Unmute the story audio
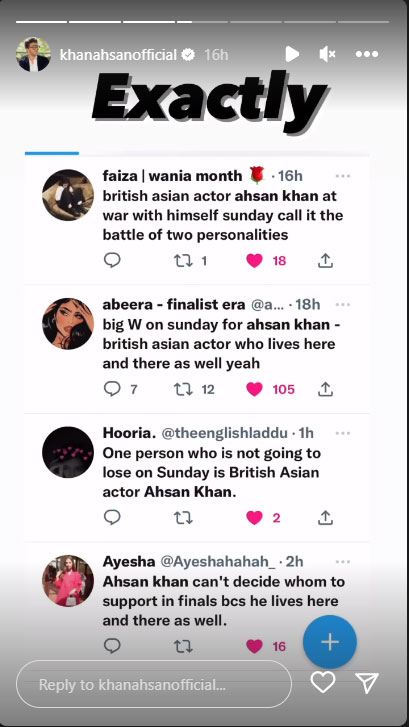The height and width of the screenshot is (727, 409). point(328,55)
